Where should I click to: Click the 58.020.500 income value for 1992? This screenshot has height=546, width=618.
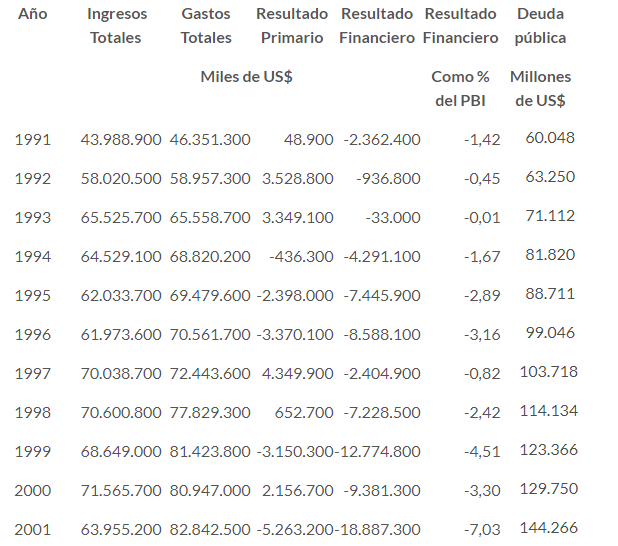point(121,178)
